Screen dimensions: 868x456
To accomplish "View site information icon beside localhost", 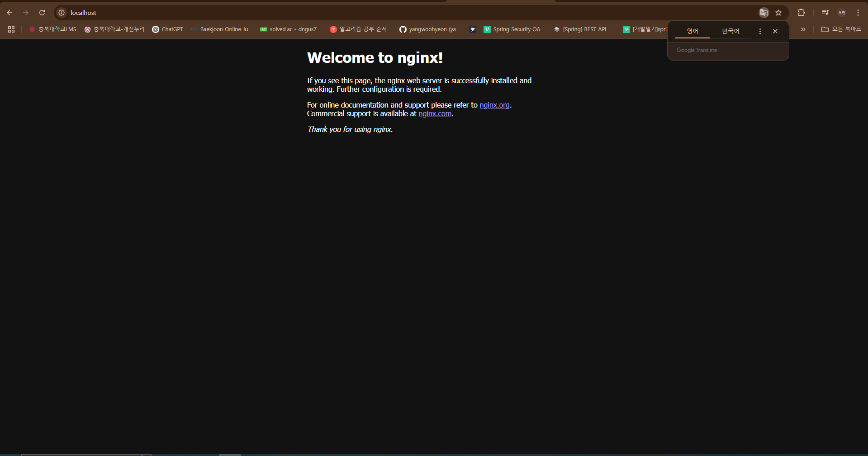I will [x=62, y=13].
